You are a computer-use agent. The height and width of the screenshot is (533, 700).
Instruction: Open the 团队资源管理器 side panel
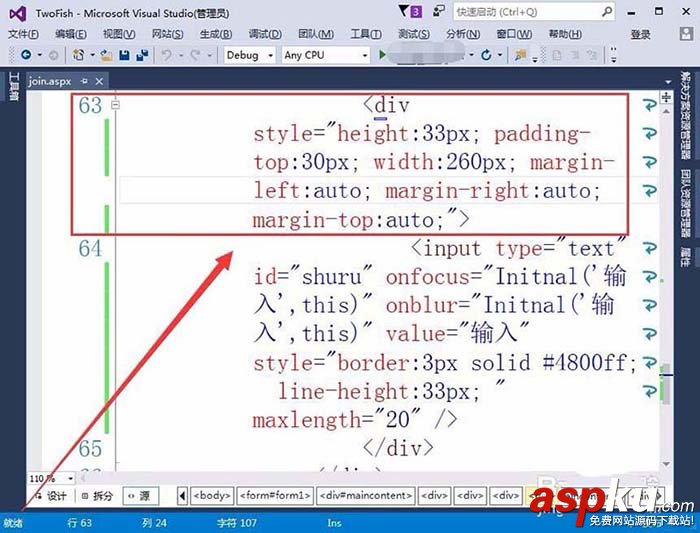(x=686, y=204)
